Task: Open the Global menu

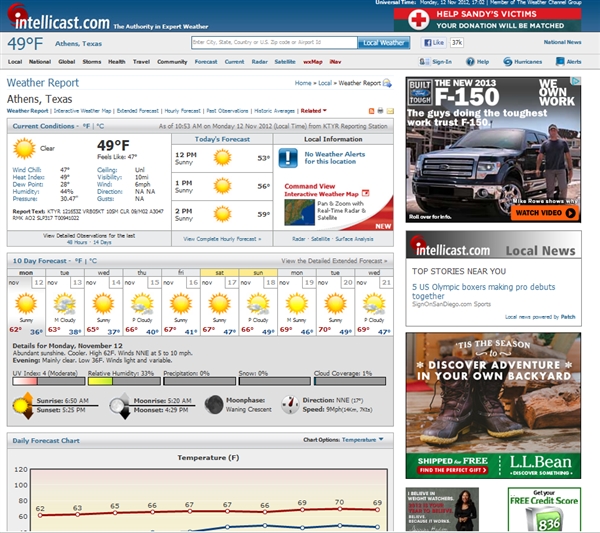Action: (67, 62)
